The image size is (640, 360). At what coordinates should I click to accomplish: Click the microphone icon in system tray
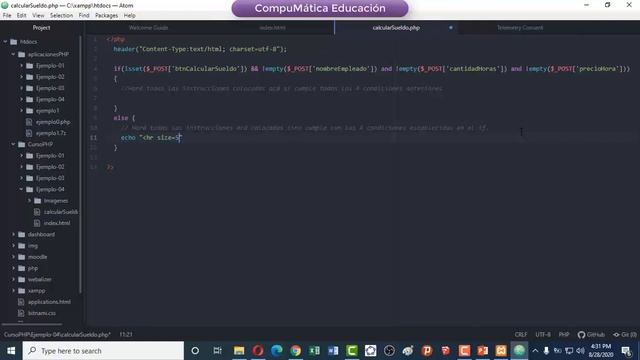pyautogui.click(x=546, y=351)
